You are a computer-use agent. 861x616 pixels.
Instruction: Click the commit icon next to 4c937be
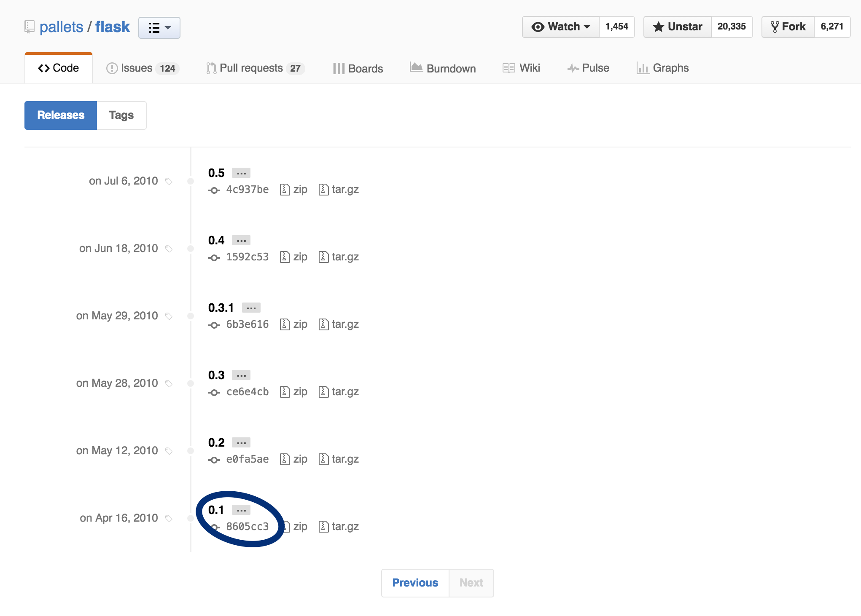214,190
